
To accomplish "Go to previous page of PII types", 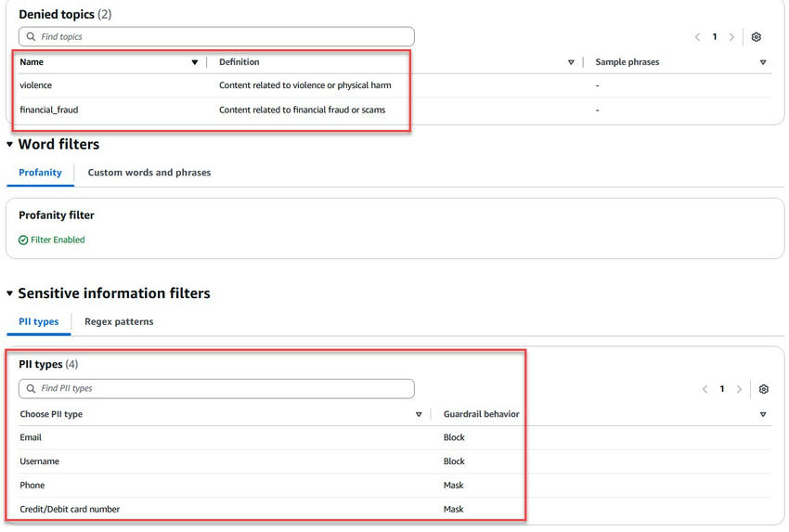I will tap(705, 389).
